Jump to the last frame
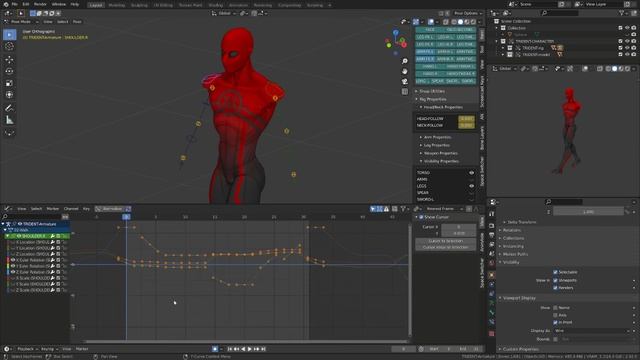This screenshot has height=360, width=640. 264,349
